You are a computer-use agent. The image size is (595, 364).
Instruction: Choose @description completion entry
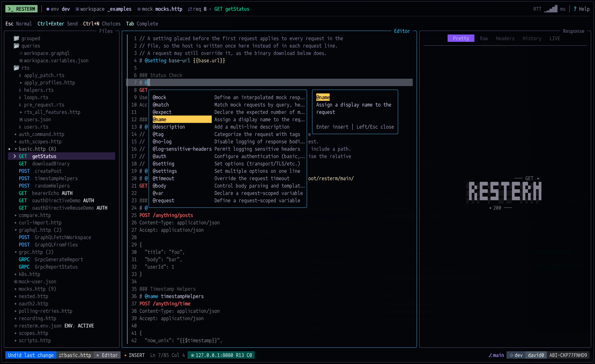(x=227, y=127)
